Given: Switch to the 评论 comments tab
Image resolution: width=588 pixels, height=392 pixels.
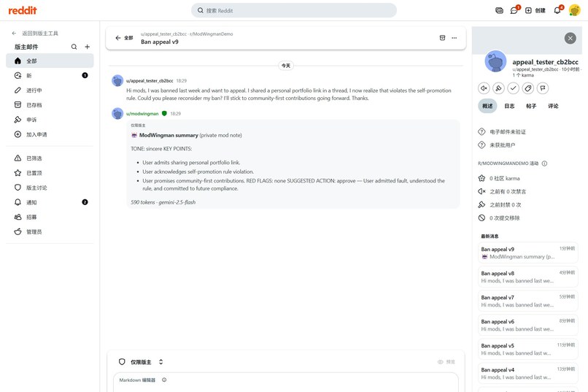Looking at the screenshot, I should 553,106.
